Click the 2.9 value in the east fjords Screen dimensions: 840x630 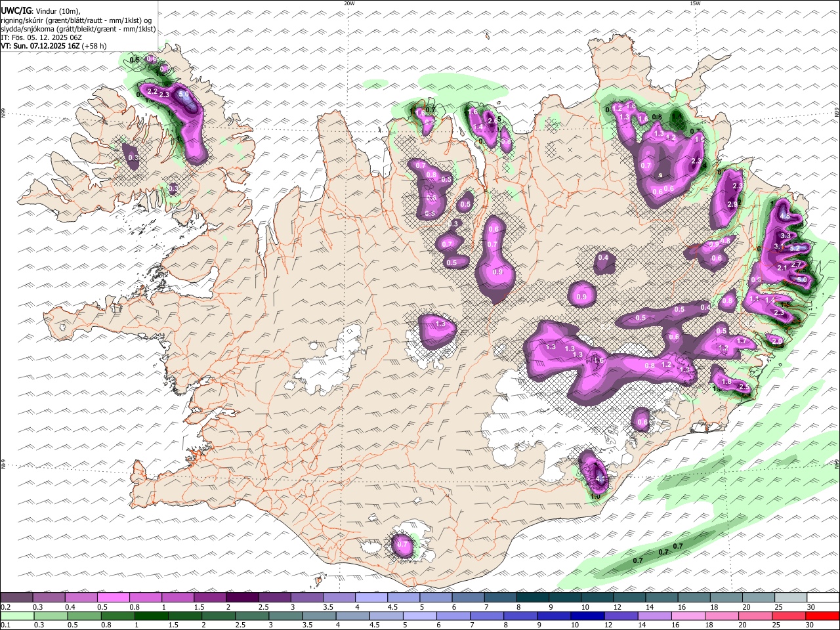733,205
